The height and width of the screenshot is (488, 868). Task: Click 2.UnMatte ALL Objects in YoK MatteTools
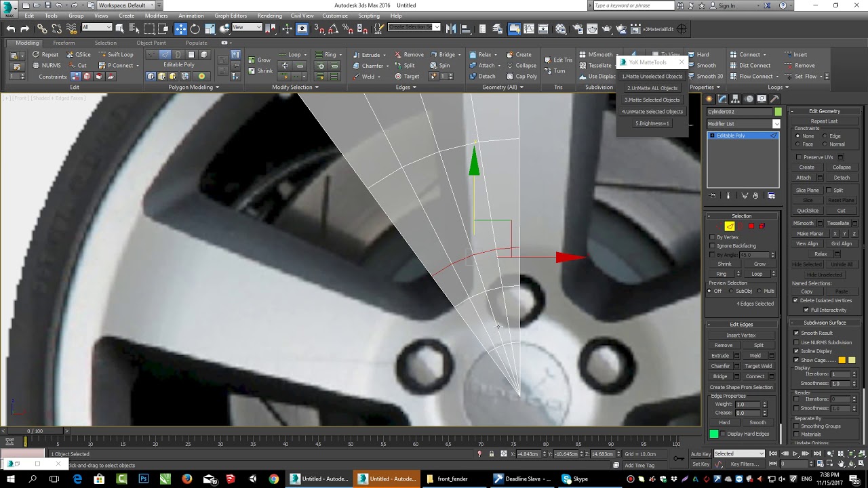(652, 88)
